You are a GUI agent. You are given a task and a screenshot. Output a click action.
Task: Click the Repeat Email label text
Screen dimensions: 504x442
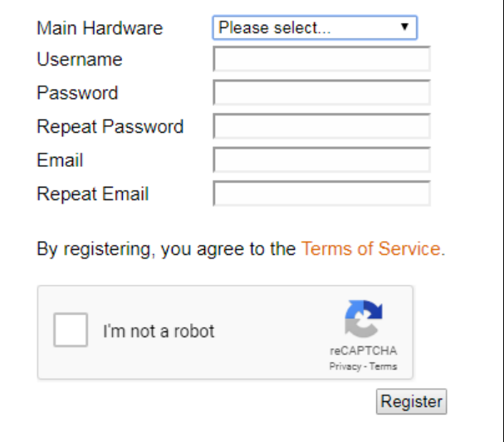[x=93, y=194]
